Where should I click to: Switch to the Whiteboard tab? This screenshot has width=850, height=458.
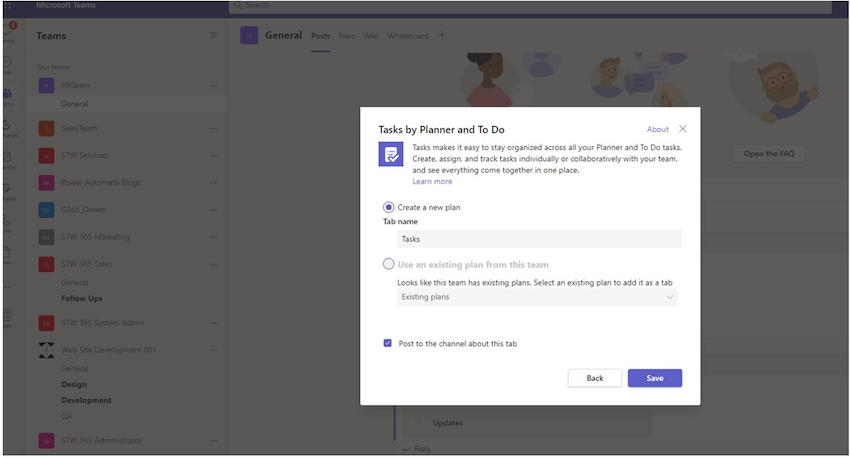(408, 36)
